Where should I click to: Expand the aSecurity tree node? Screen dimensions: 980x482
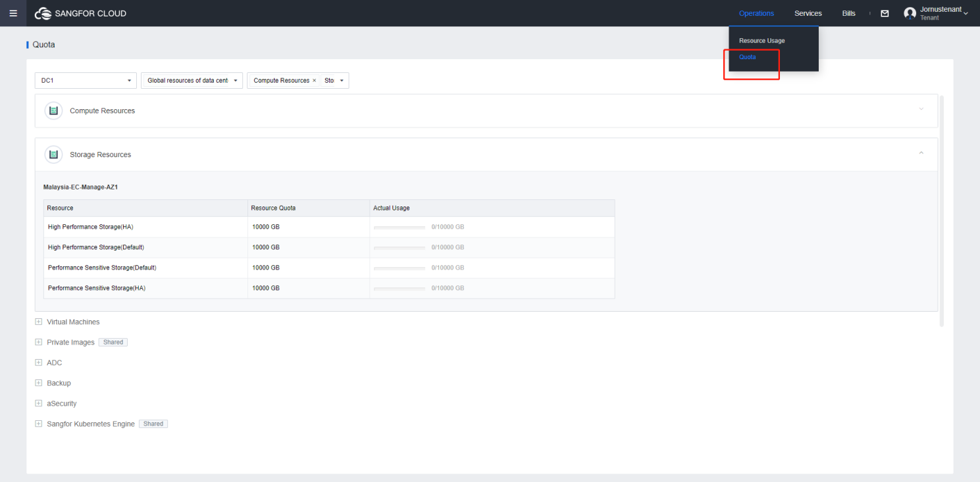click(38, 404)
